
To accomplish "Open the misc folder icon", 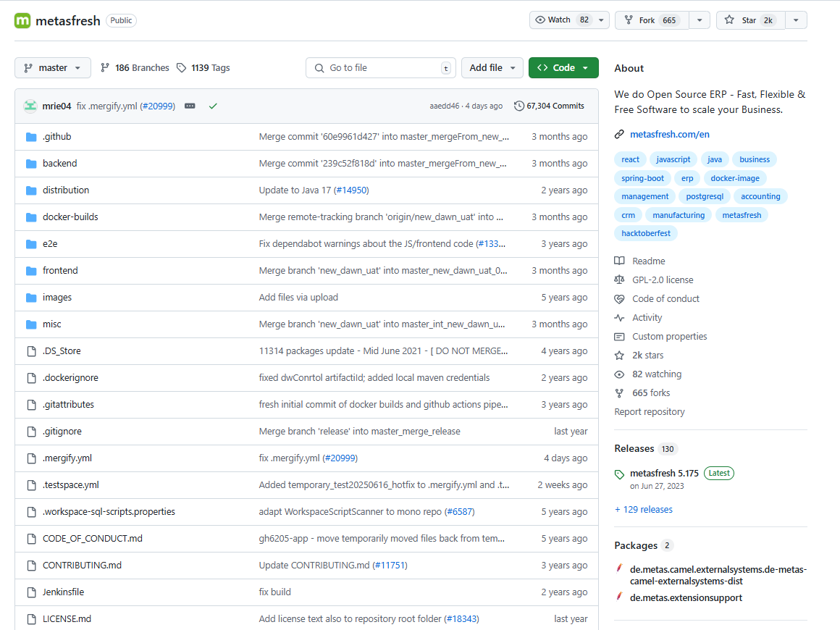I will (32, 324).
